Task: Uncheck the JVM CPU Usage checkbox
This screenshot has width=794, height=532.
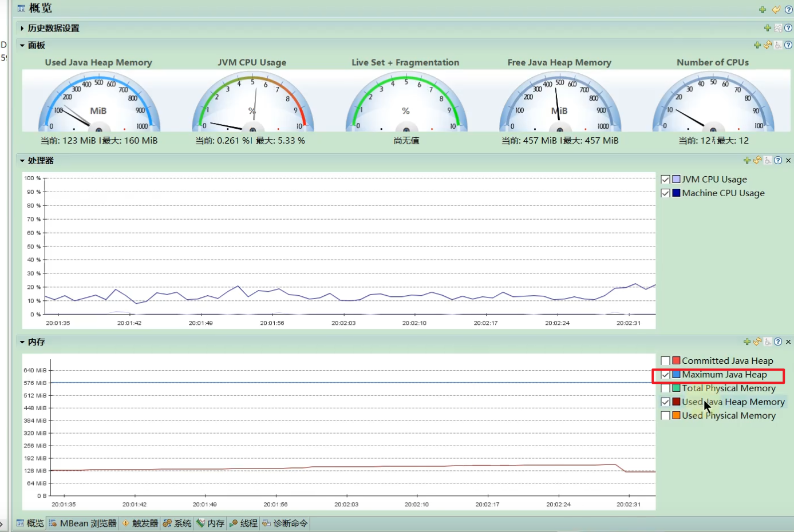Action: click(665, 180)
